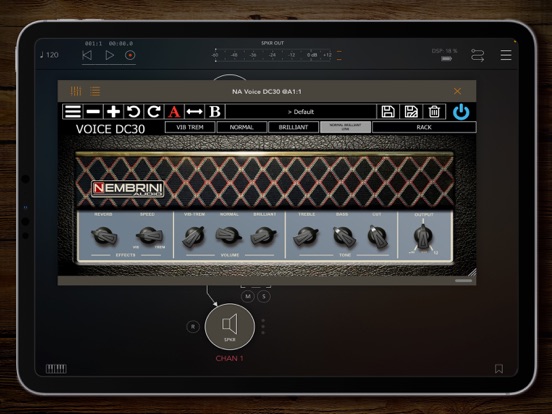Screen dimensions: 552x414
Task: Click the OUTPUT knob
Action: pyautogui.click(x=423, y=237)
